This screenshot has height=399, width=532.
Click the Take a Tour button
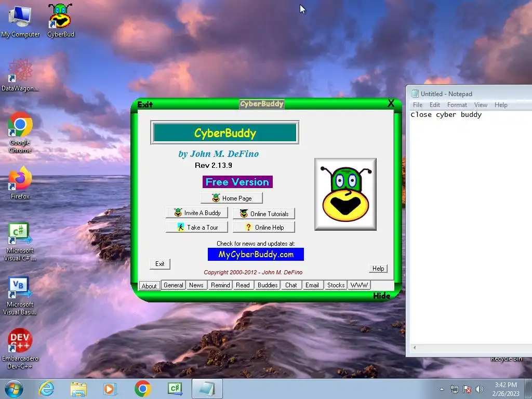coord(197,228)
